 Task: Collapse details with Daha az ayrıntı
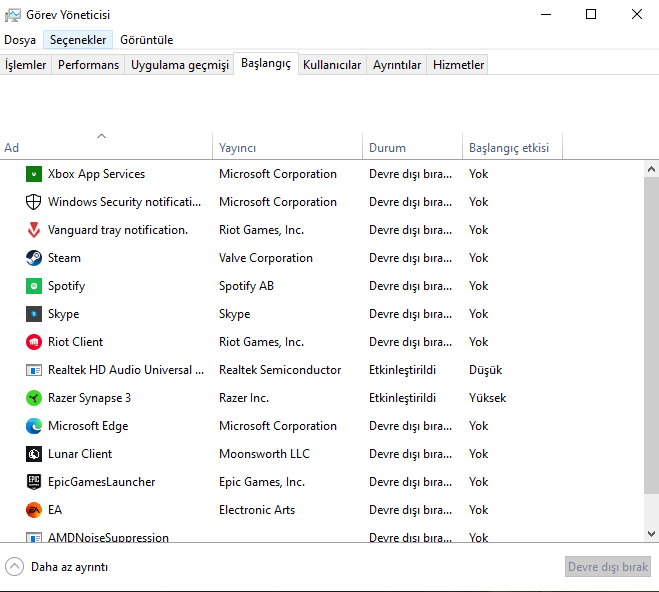tap(58, 567)
